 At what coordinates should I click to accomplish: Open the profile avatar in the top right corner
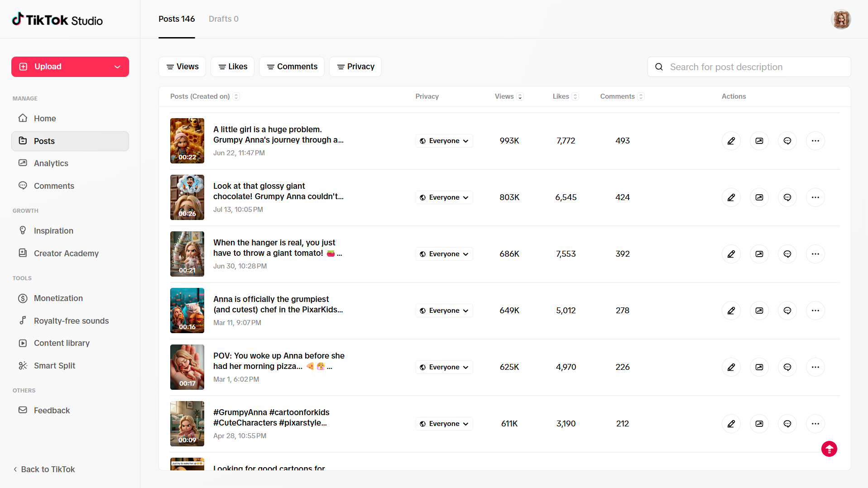coord(841,19)
